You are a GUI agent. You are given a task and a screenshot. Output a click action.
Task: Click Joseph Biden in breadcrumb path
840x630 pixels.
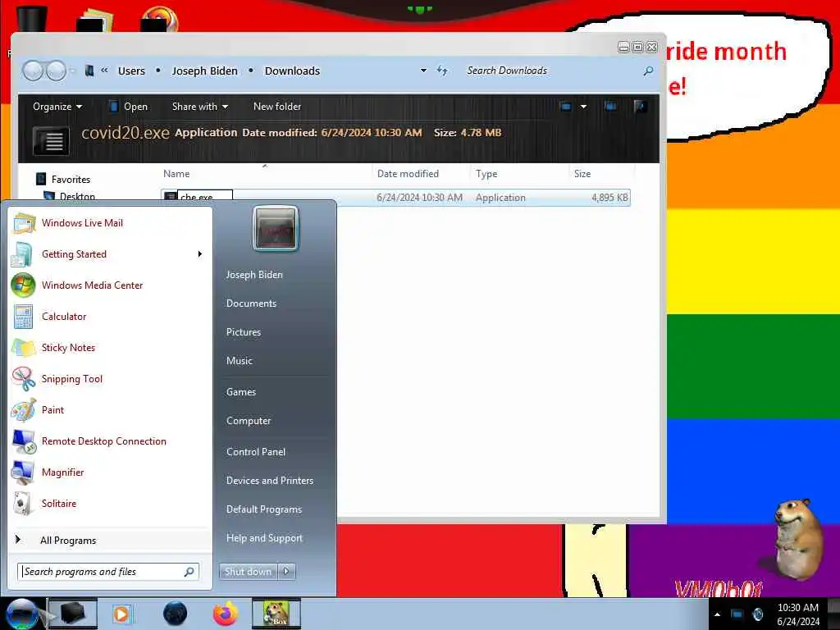click(204, 71)
